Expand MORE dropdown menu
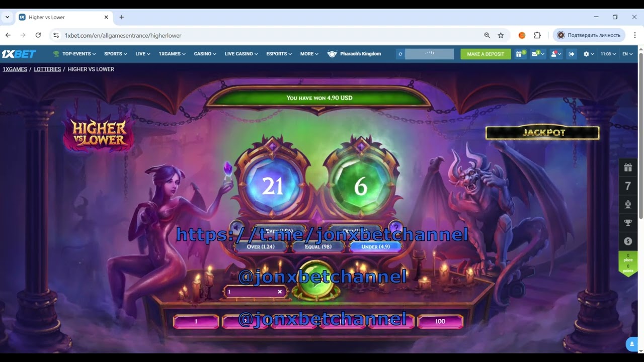644x362 pixels. coord(309,54)
